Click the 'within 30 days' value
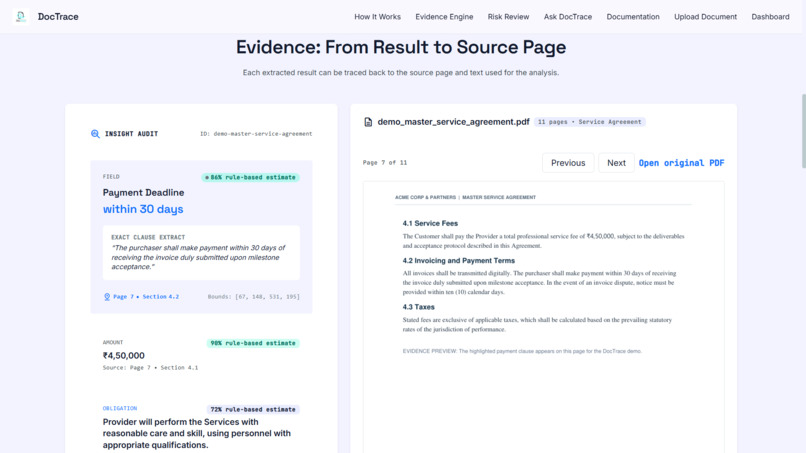 coord(143,209)
